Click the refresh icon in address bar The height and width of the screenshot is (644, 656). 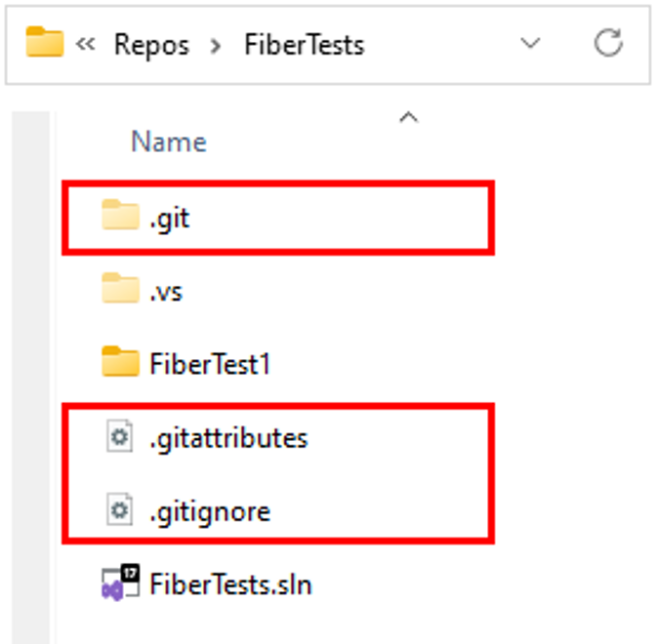coord(608,43)
